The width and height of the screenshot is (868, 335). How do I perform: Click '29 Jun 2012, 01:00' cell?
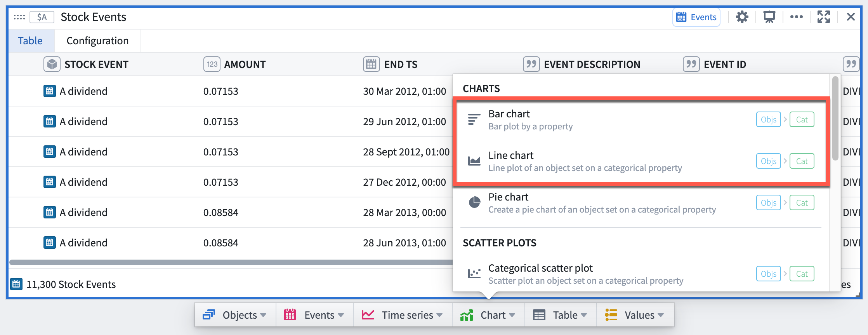coord(404,122)
